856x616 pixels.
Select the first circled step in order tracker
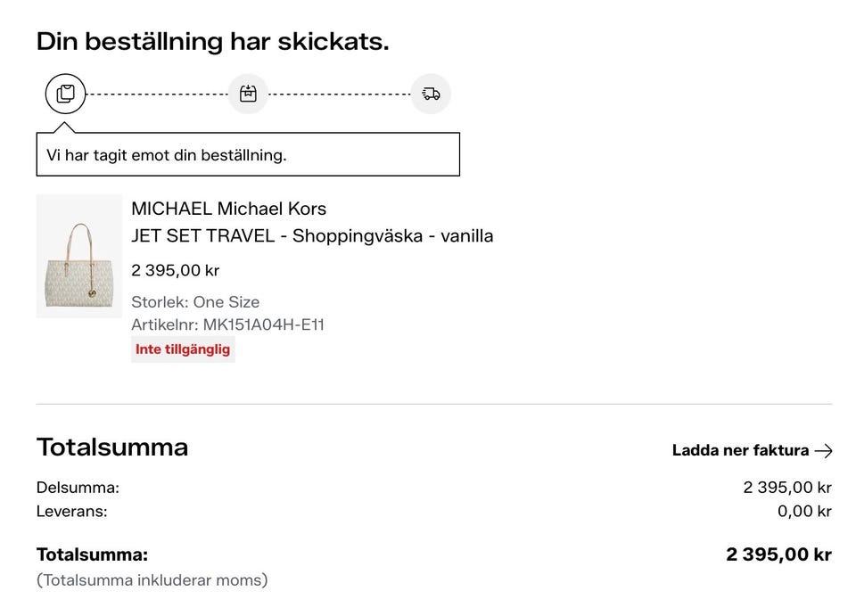click(62, 93)
